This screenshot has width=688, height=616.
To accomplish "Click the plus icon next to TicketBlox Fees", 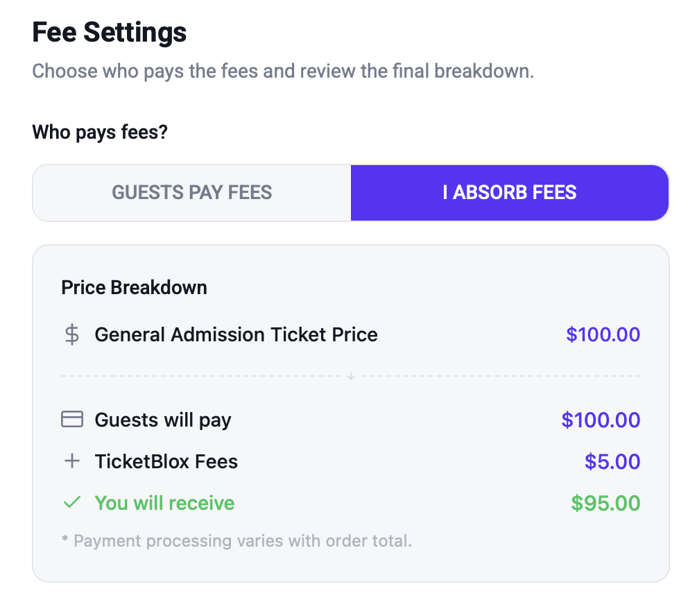I will click(x=72, y=461).
